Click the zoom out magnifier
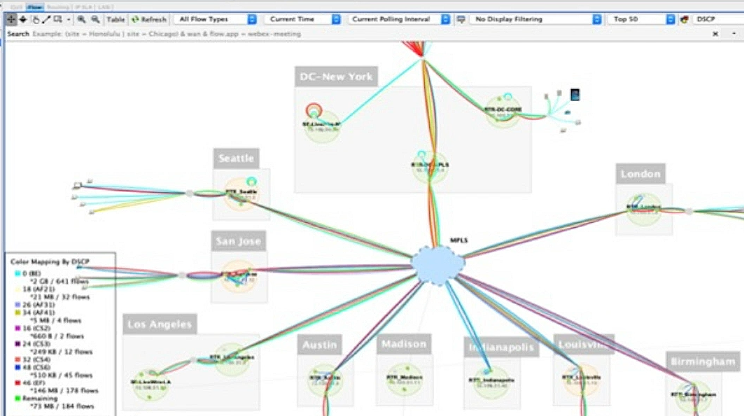Image resolution: width=744 pixels, height=416 pixels. click(95, 19)
